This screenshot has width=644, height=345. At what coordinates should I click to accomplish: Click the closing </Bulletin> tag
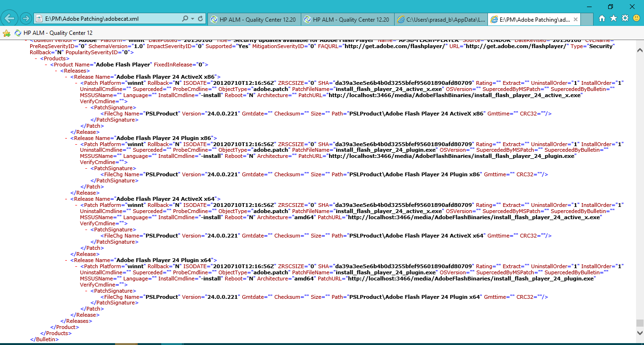(x=45, y=339)
